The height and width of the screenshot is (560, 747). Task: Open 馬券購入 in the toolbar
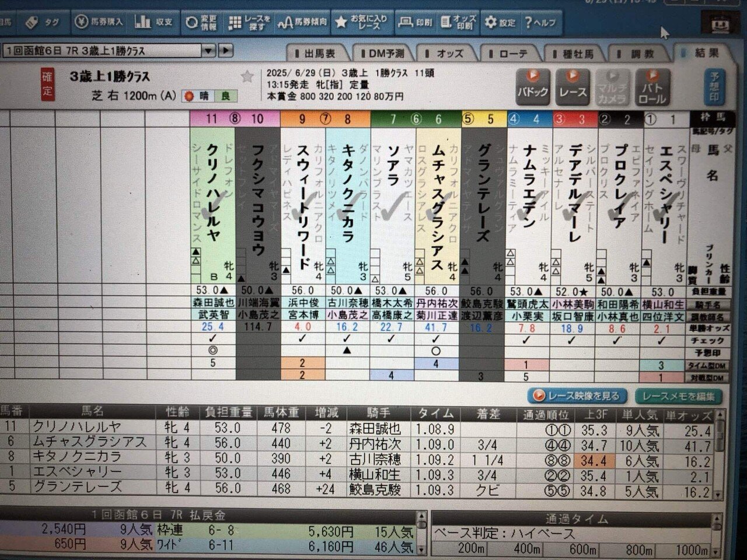click(99, 22)
